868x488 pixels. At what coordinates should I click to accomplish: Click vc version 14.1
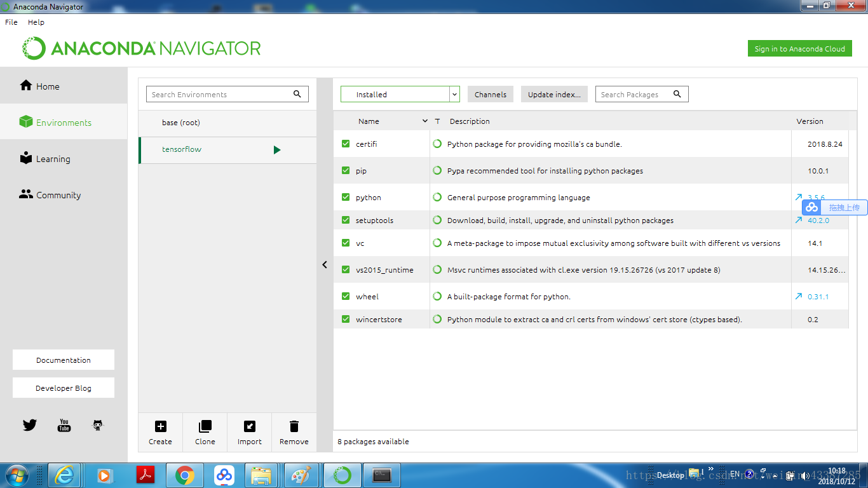click(815, 243)
